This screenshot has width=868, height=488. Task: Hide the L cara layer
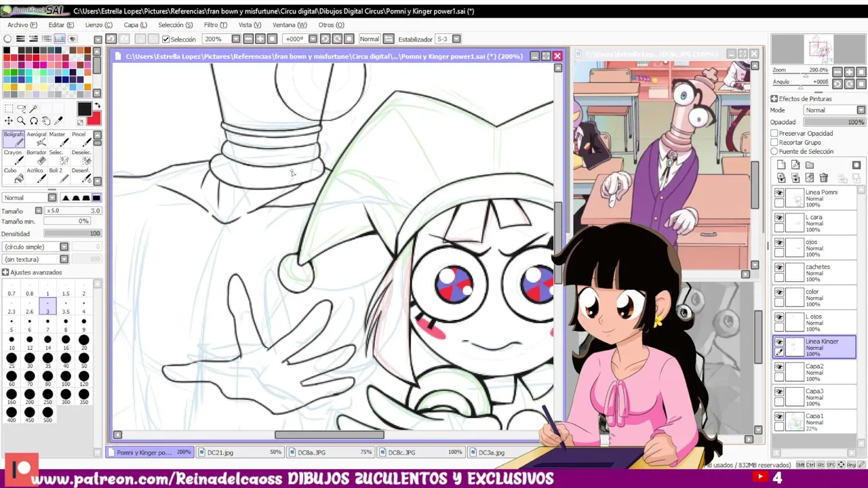[x=779, y=218]
